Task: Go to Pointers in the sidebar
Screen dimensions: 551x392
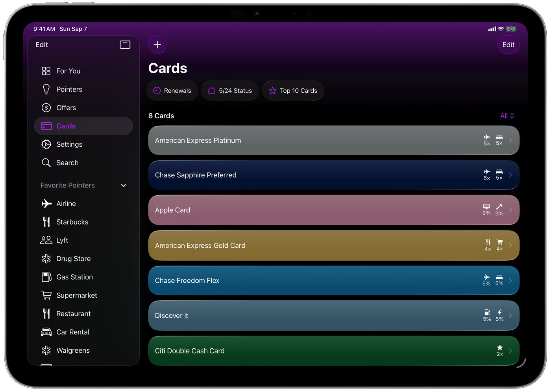Action: tap(69, 89)
